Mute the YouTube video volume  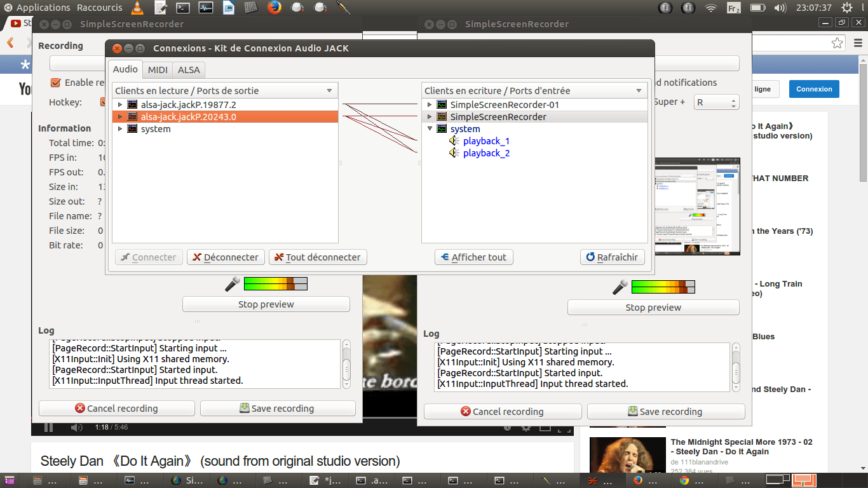tap(76, 428)
